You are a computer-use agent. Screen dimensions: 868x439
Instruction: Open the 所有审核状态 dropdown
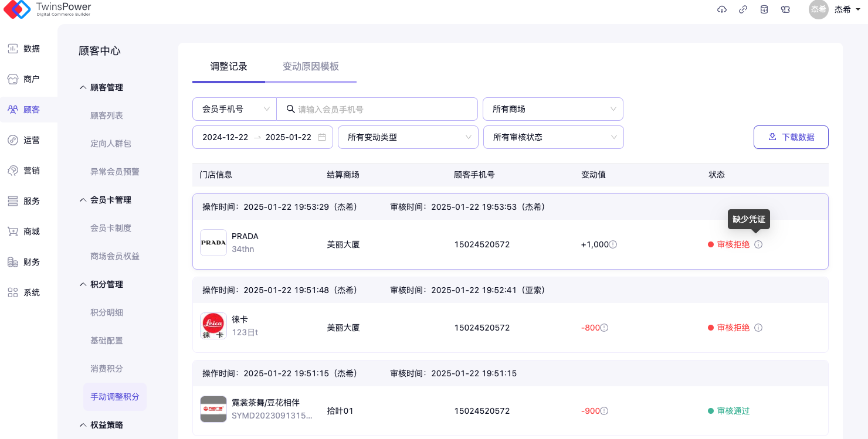[553, 137]
